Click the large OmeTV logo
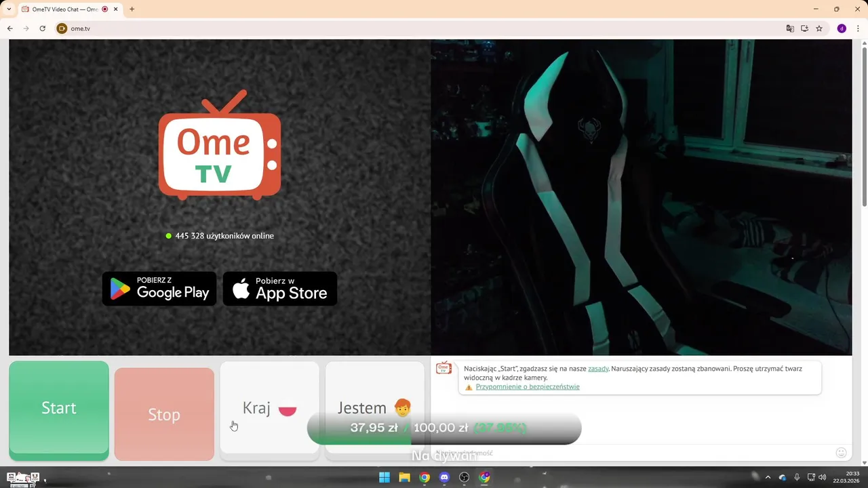 220,146
